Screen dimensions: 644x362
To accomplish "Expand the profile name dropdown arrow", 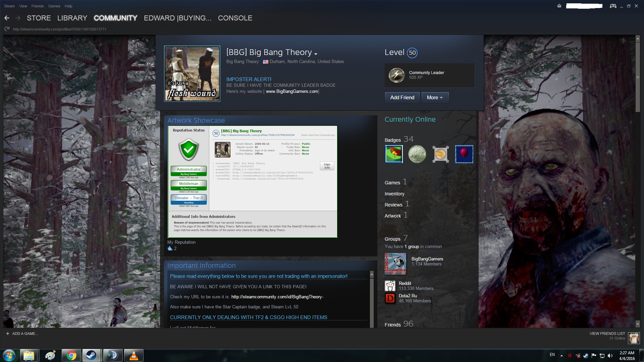I will [316, 54].
